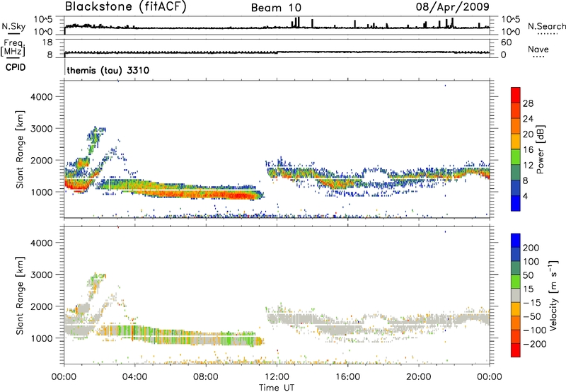
Task: Click the "200" tick on the Velocity color bar
Action: point(531,248)
